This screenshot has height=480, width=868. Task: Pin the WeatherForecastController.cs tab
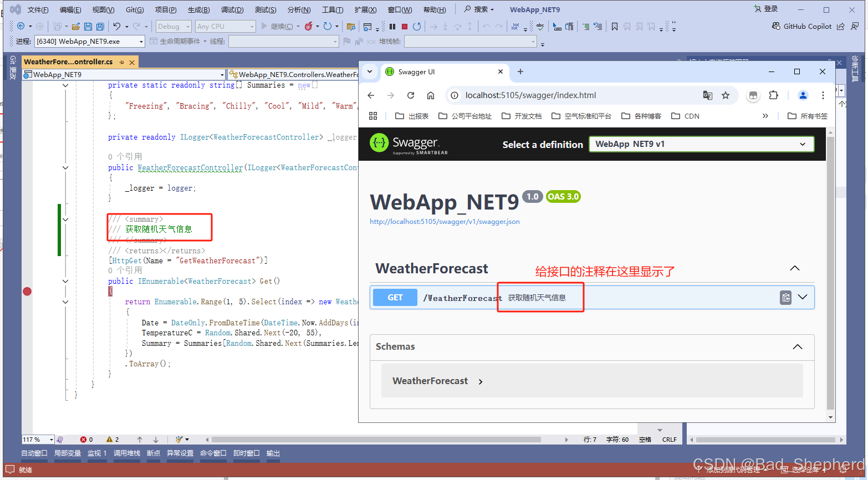pos(121,62)
